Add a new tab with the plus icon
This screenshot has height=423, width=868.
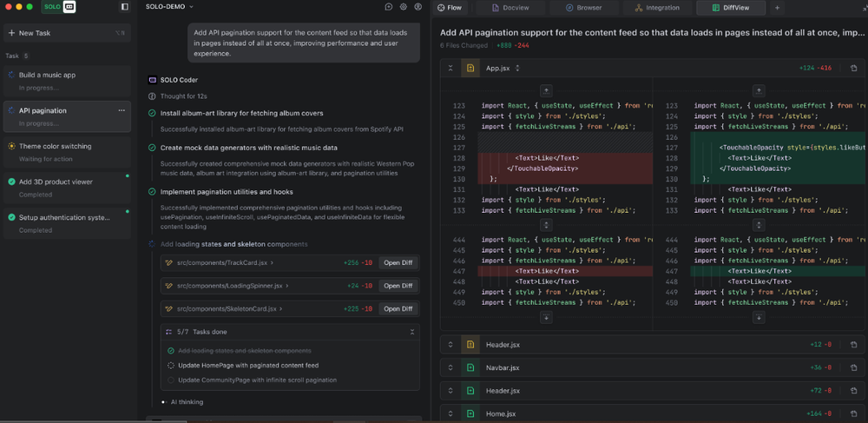tap(777, 8)
